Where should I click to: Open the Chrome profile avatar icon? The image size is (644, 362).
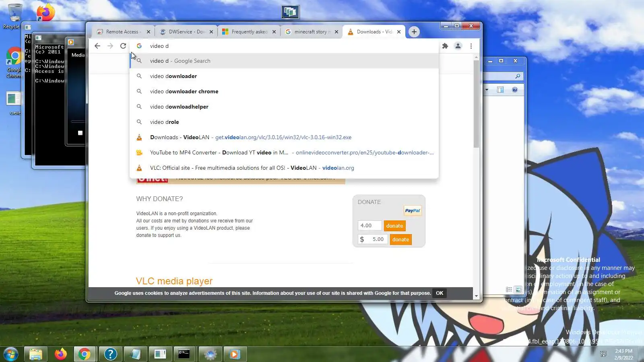(458, 46)
